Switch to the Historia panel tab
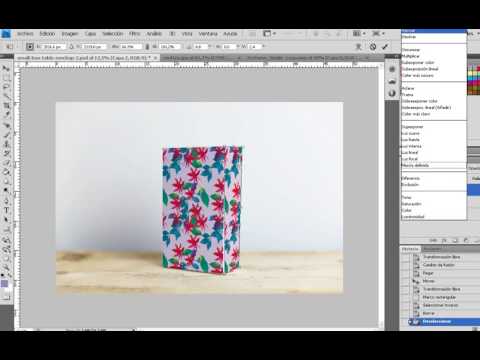This screenshot has height=360, width=480. [410, 249]
